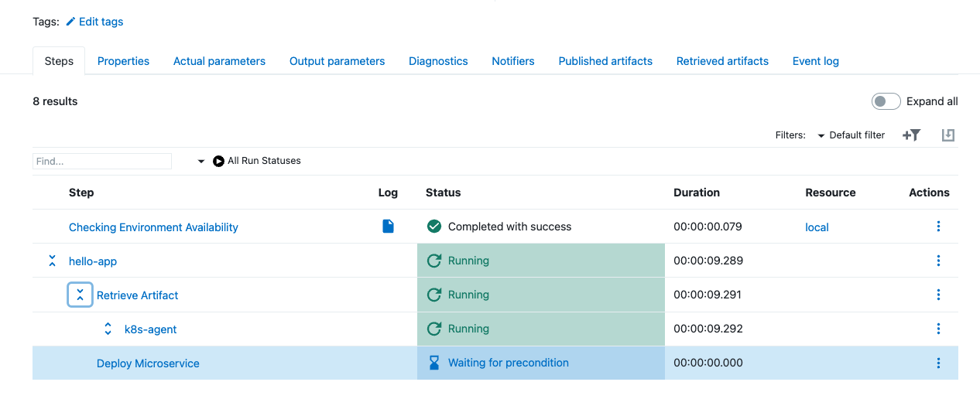This screenshot has height=399, width=980.
Task: Toggle the Expand all switch
Action: [886, 101]
